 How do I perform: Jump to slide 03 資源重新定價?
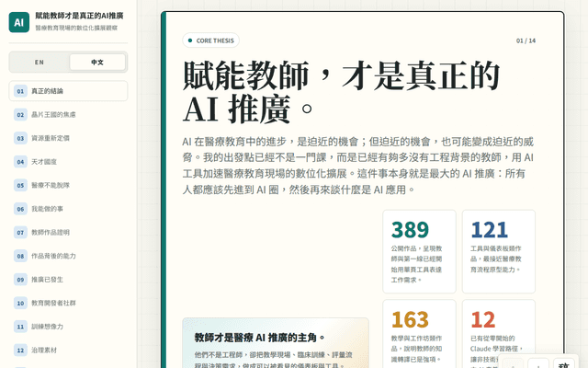click(x=68, y=138)
